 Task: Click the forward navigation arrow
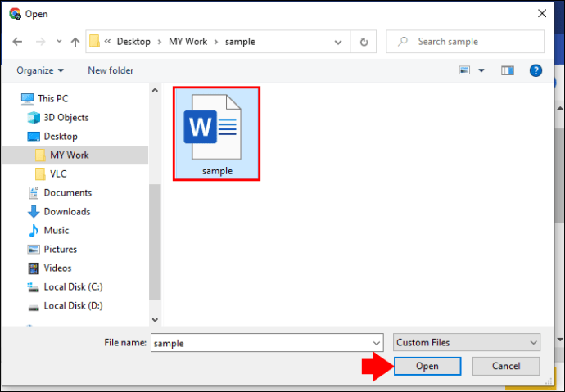[40, 42]
